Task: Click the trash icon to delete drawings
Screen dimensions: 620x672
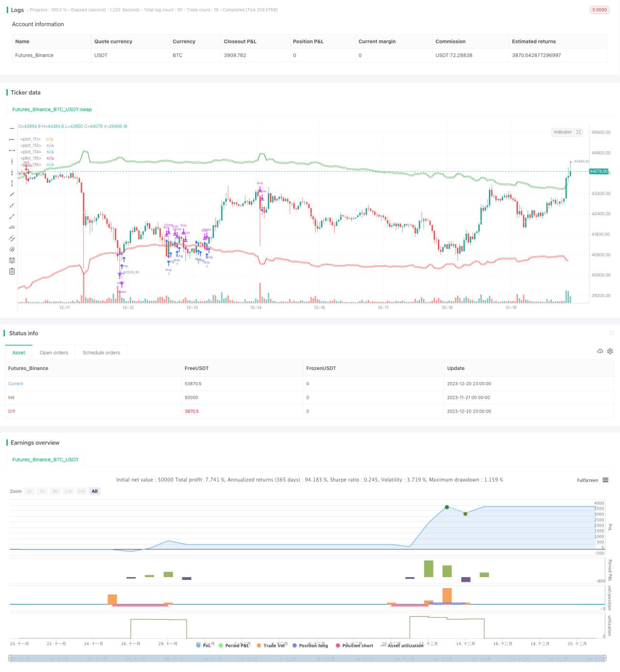Action: pyautogui.click(x=12, y=271)
